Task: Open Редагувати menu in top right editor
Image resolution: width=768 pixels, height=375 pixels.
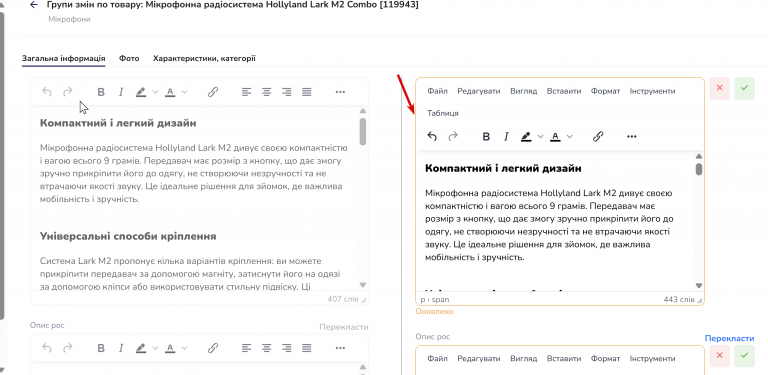Action: (479, 91)
